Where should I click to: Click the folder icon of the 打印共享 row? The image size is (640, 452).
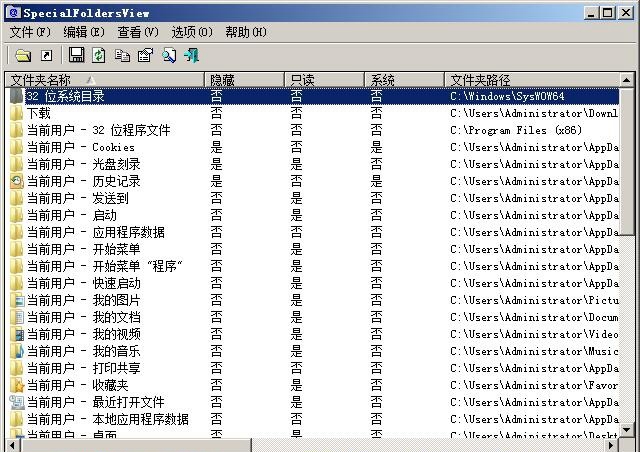pyautogui.click(x=17, y=368)
